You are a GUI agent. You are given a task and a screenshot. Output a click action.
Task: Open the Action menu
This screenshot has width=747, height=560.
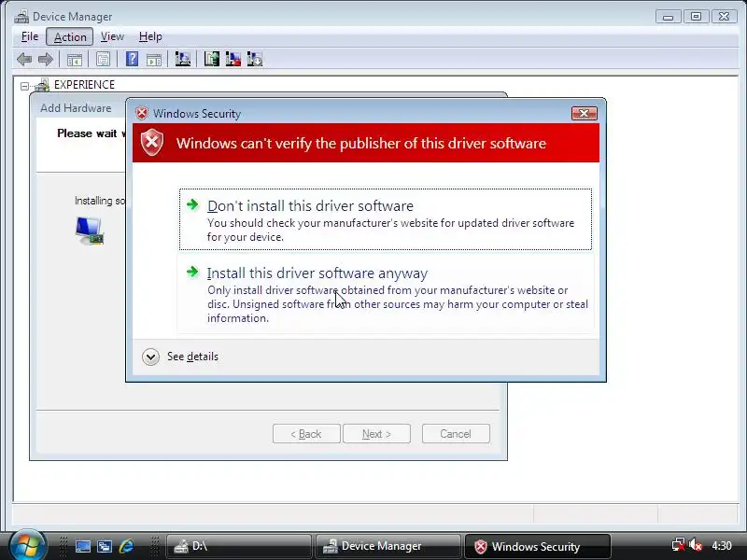coord(70,36)
